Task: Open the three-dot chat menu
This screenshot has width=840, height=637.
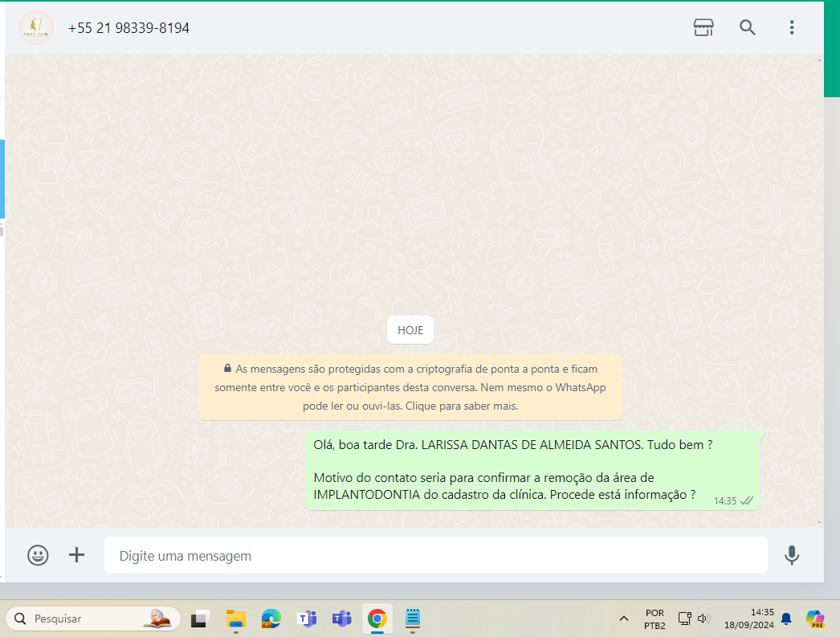Action: pyautogui.click(x=792, y=27)
